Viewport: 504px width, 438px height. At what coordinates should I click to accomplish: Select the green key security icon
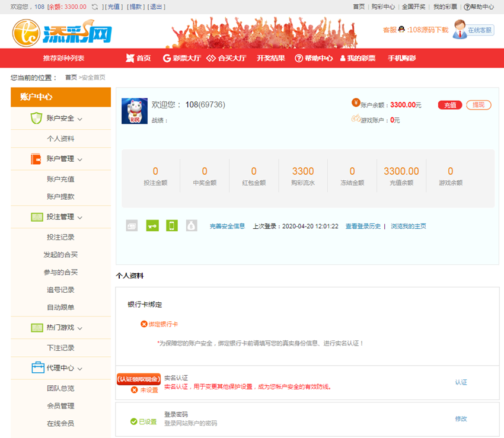pos(152,226)
